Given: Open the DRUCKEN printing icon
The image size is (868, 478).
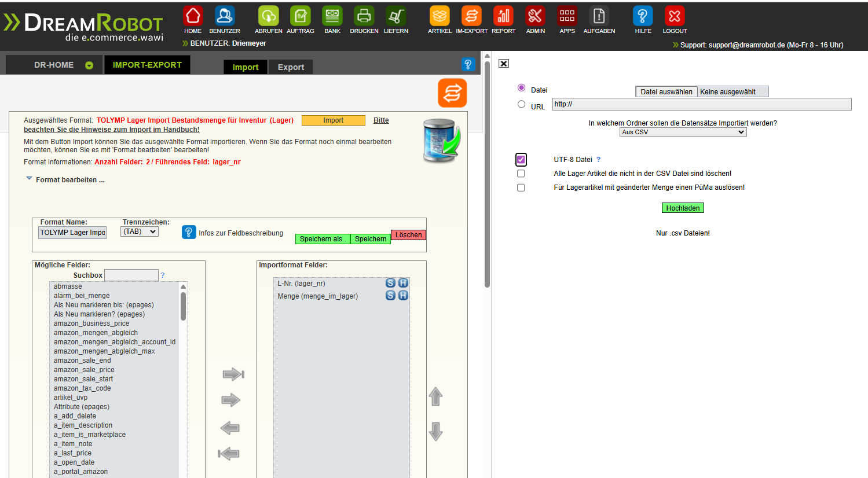Looking at the screenshot, I should 364,17.
